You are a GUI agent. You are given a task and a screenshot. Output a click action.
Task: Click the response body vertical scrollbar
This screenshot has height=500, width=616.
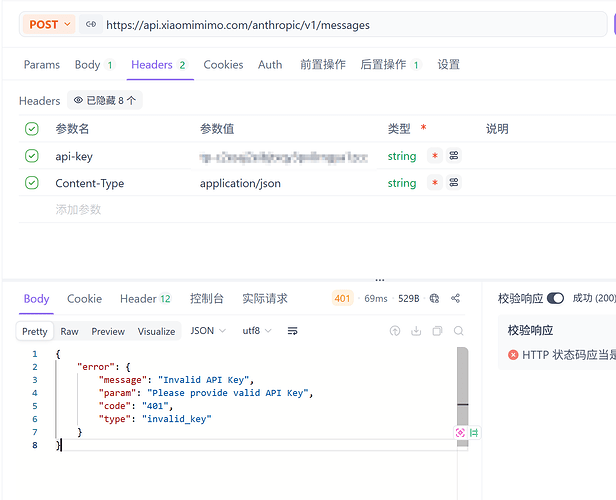[463, 397]
